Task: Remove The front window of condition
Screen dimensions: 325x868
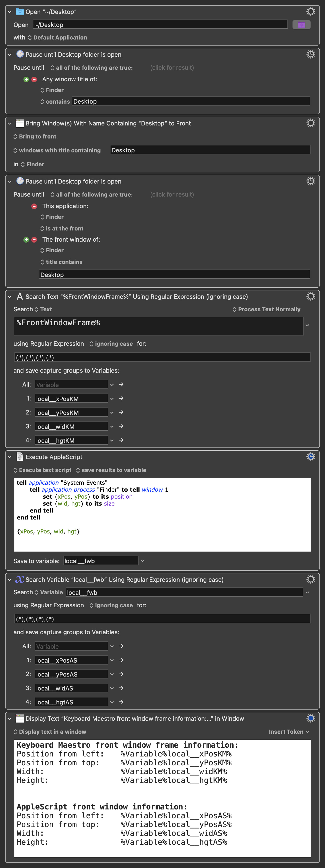Action: tap(34, 240)
